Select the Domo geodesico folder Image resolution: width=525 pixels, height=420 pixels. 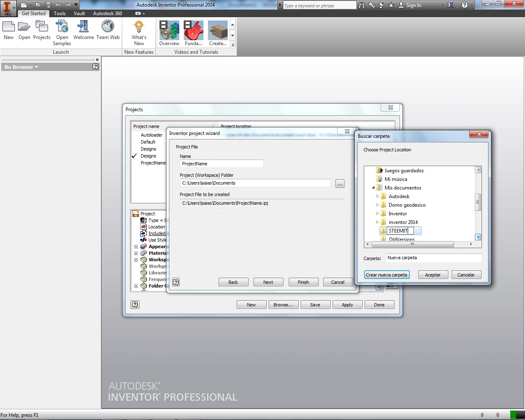(x=407, y=205)
